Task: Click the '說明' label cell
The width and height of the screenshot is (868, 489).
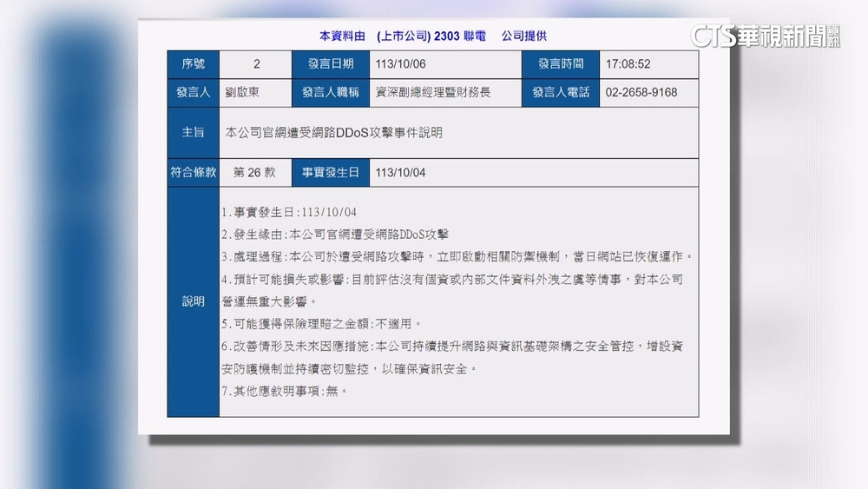Action: tap(194, 301)
